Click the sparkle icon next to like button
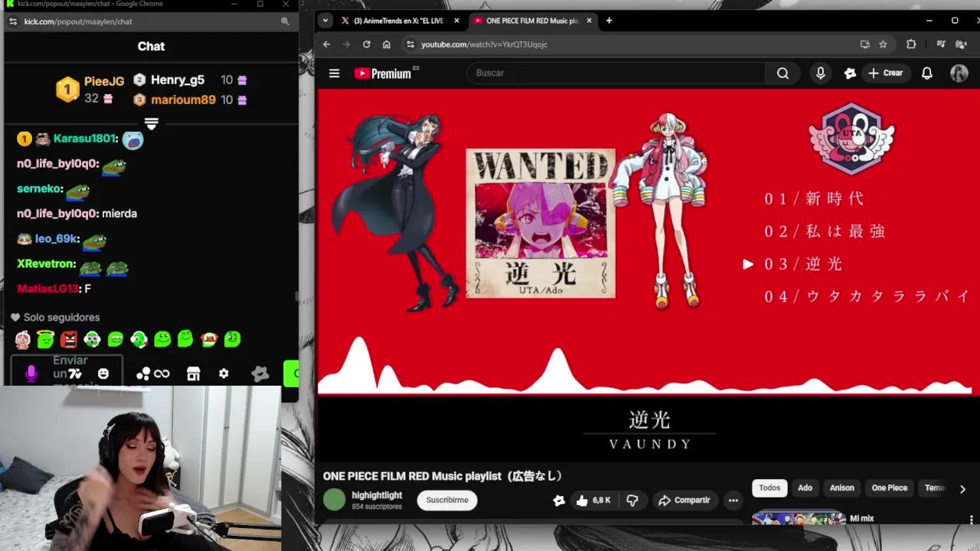Screen dimensions: 980x551 click(559, 500)
